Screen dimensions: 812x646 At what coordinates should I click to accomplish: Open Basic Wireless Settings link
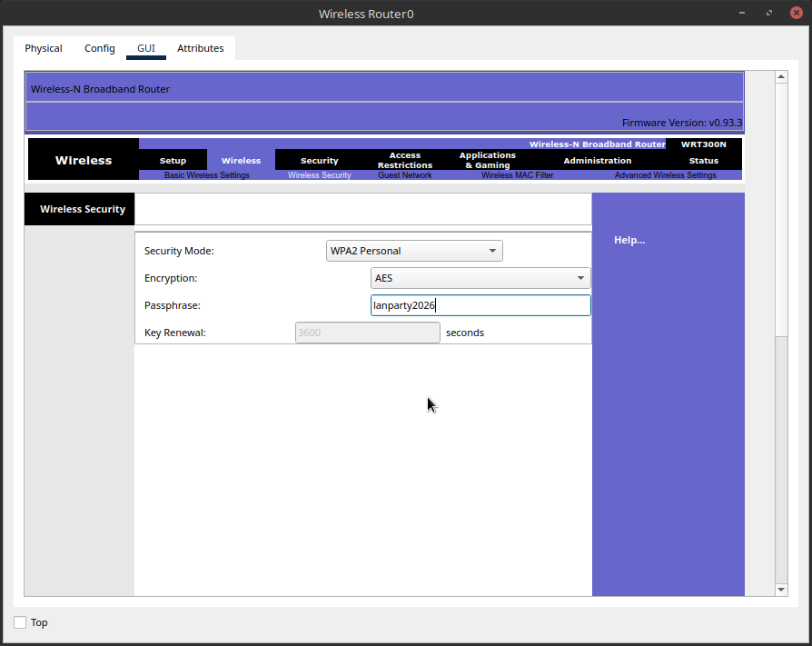coord(206,175)
